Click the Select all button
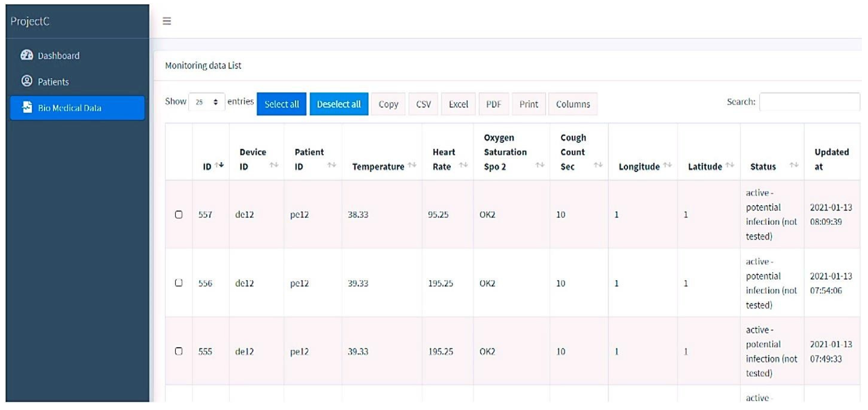 [281, 104]
